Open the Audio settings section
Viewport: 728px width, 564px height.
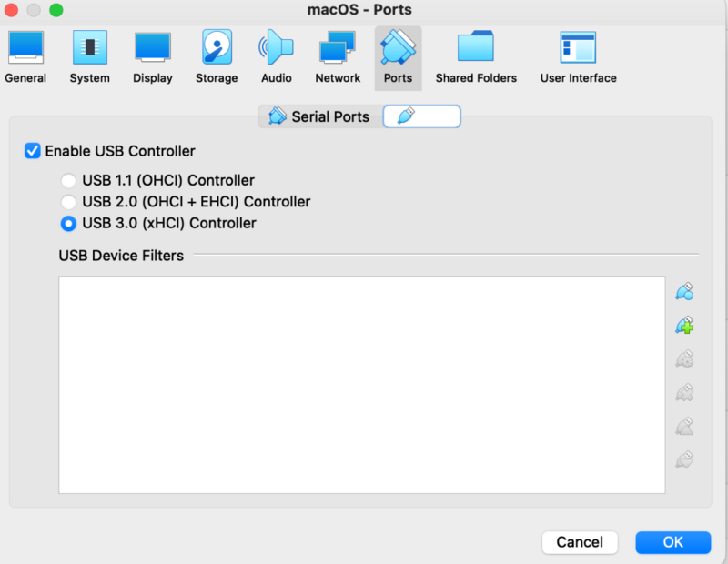(x=277, y=57)
